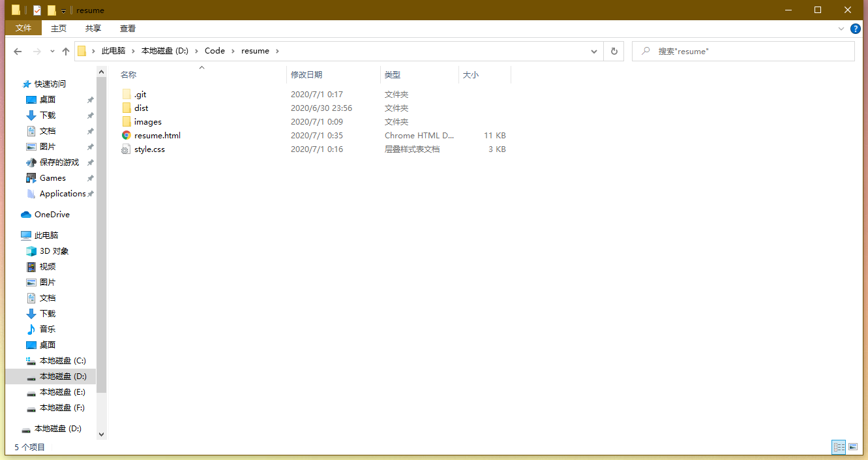
Task: Select OneDrive in navigation pane
Action: [x=52, y=215]
